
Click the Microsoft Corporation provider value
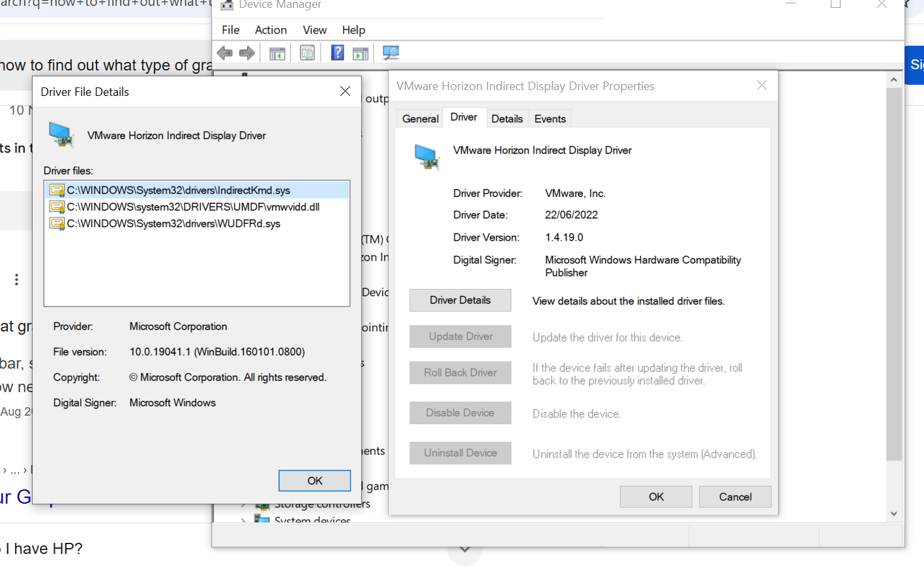tap(178, 326)
